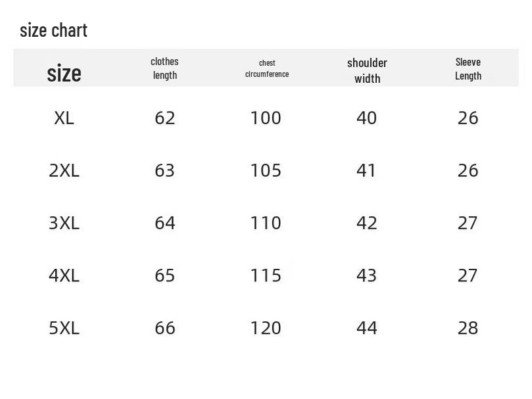The width and height of the screenshot is (532, 399).
Task: Select chest circumference value 100
Action: (266, 118)
